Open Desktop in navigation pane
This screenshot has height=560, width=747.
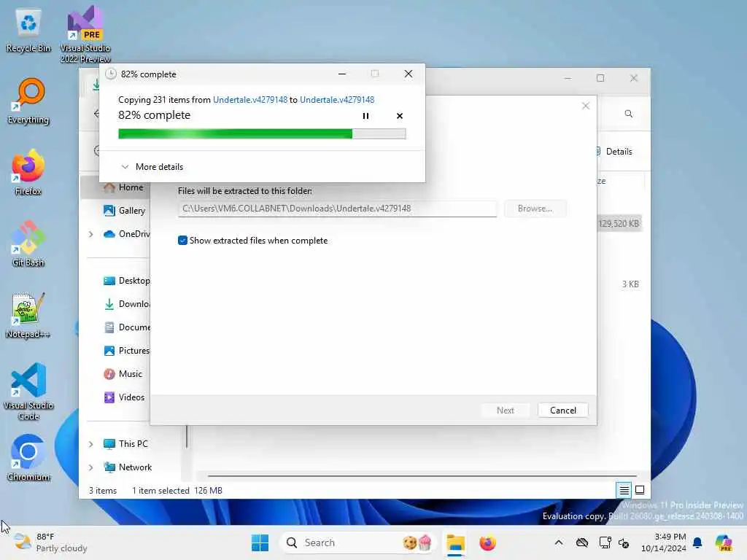[127, 281]
